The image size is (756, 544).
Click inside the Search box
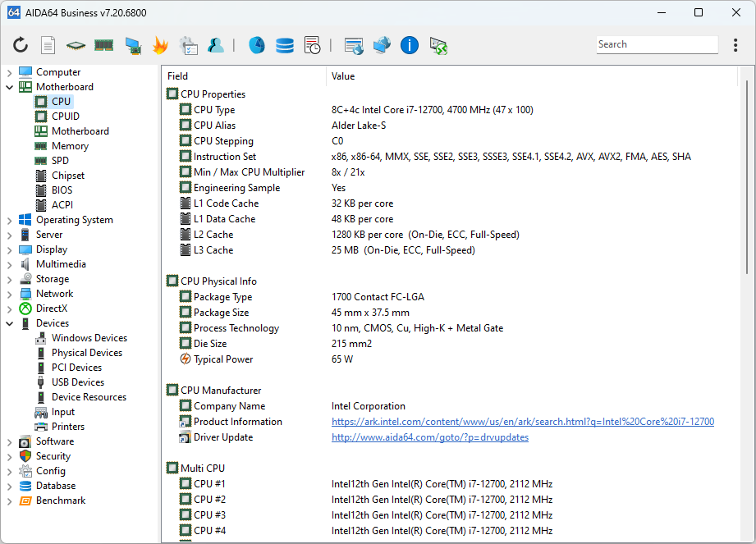tap(655, 45)
